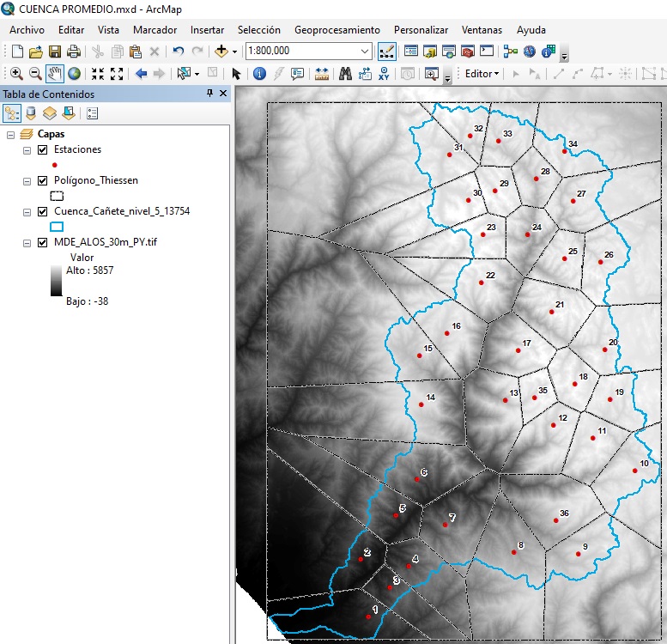Collapse the Polígono_Thiessen legend

click(27, 182)
